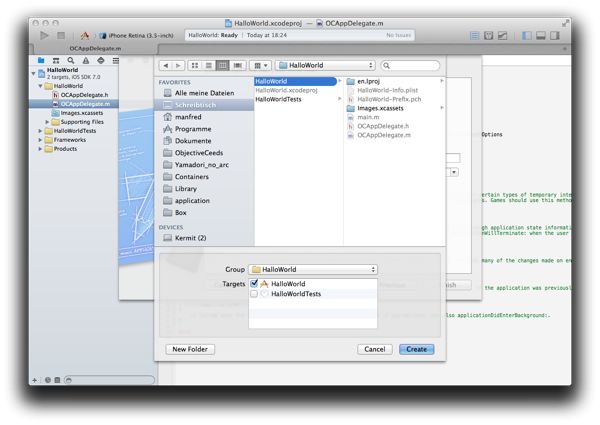The image size is (600, 425).
Task: Click the navigator filter field
Action: tap(109, 380)
